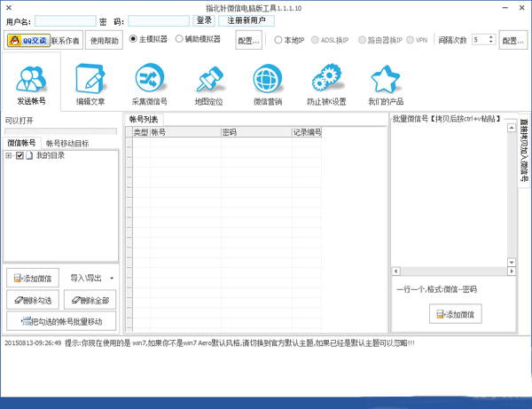The height and width of the screenshot is (409, 532).
Task: Select the 路由器换IP radio option
Action: 362,40
